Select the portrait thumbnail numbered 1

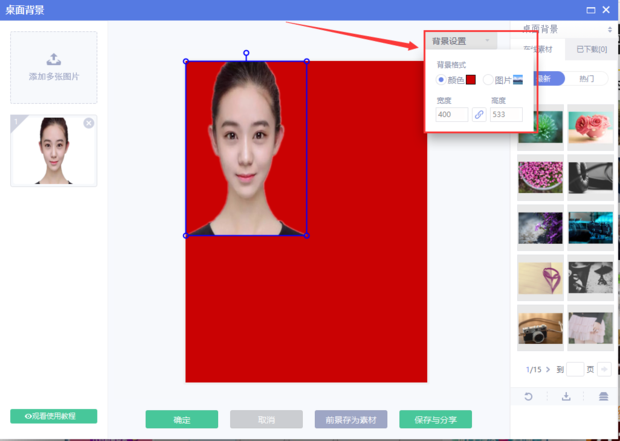pyautogui.click(x=54, y=151)
